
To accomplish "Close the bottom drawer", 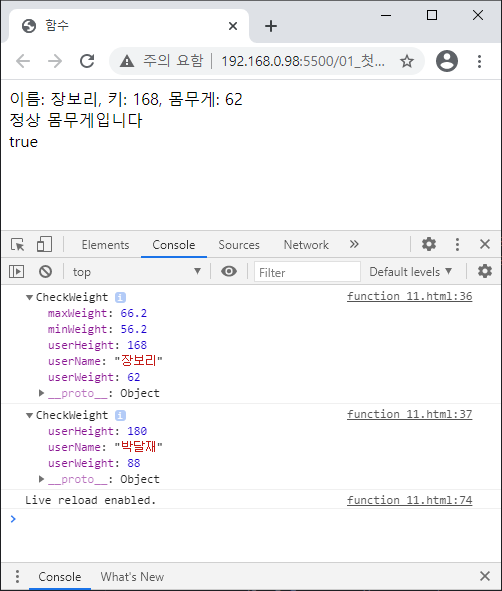I will pos(485,576).
